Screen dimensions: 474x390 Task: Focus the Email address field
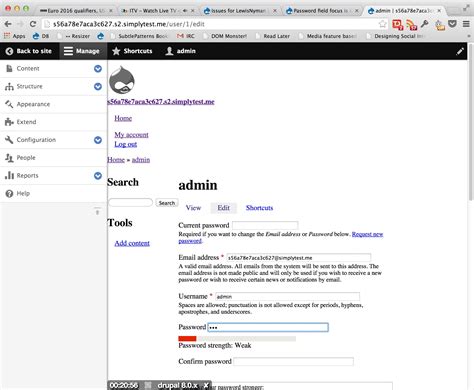299,257
